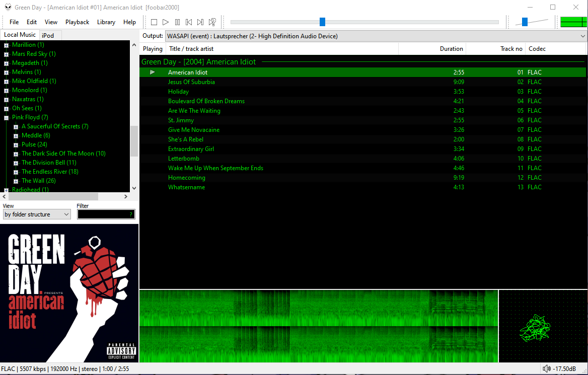Click the 1:00 / 2:55 playback time
This screenshot has height=375, width=588.
coord(115,368)
